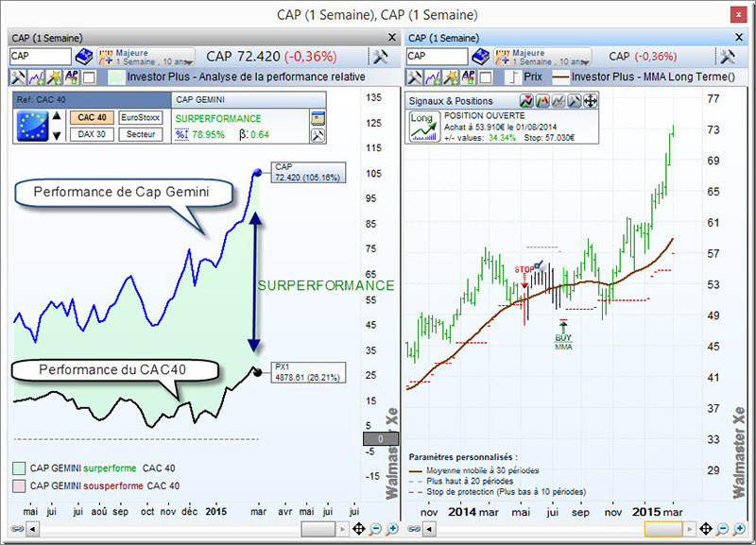756x545 pixels.
Task: Click the grey chart icon in Signaux & Positions
Action: pos(558,101)
